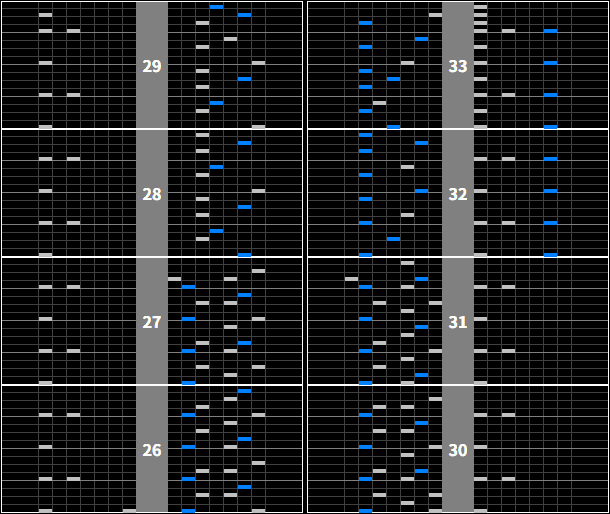Screen dimensions: 610x514
Task: Click the measure 26 label
Action: click(152, 451)
